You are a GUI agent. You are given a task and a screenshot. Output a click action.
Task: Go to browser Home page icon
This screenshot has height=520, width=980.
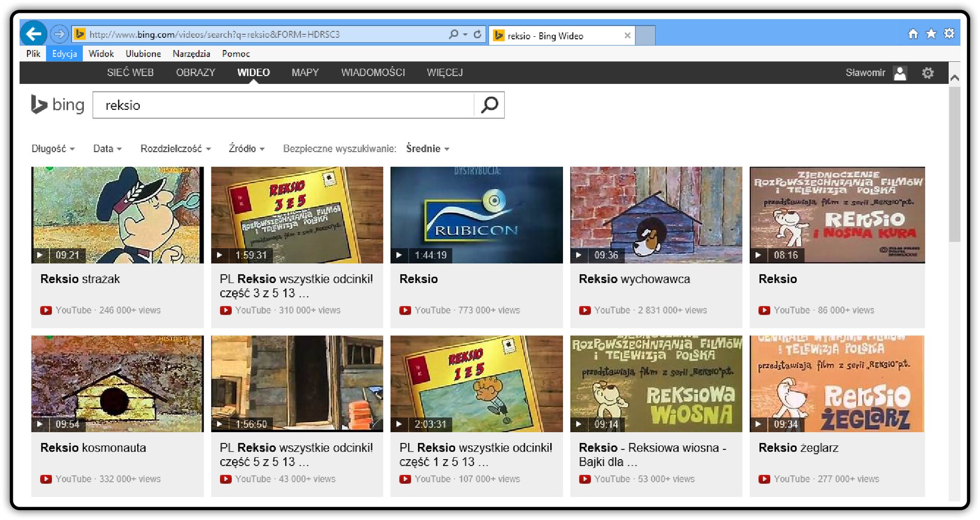[x=913, y=34]
